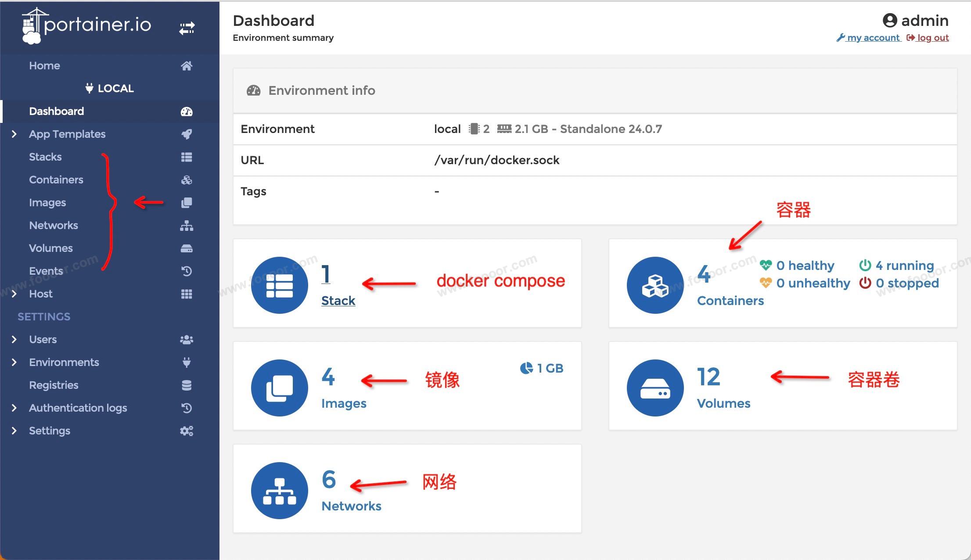Toggle the sidebar collapse arrows icon
971x560 pixels.
click(x=187, y=29)
